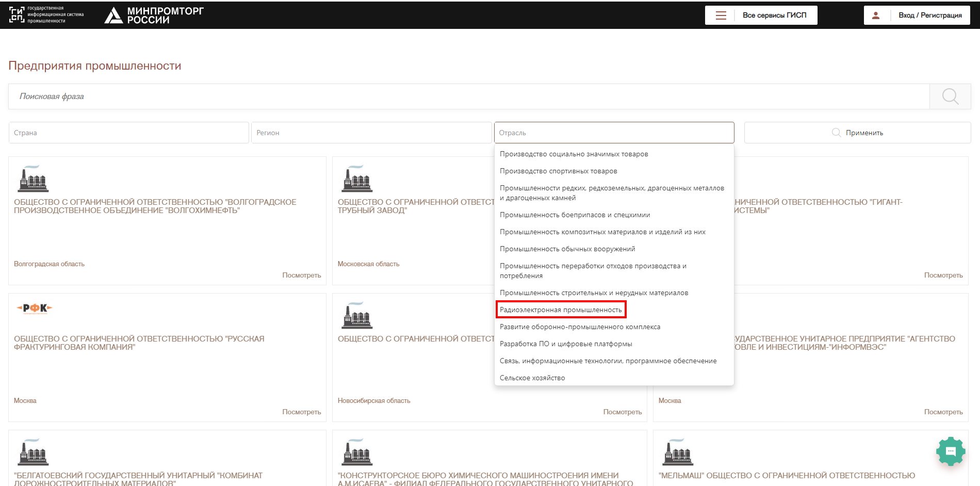This screenshot has height=486, width=980.
Task: Click Московская область region label
Action: (x=368, y=264)
